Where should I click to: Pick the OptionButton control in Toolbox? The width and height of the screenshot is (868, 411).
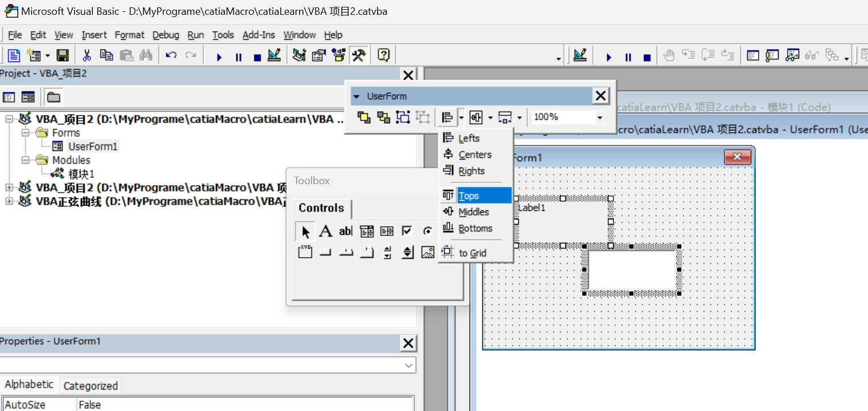click(x=427, y=231)
